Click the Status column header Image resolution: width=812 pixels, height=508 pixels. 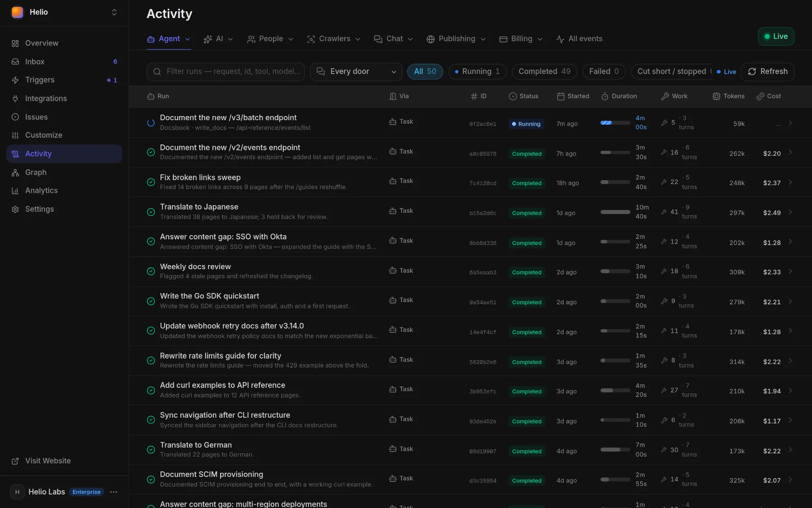pos(524,96)
